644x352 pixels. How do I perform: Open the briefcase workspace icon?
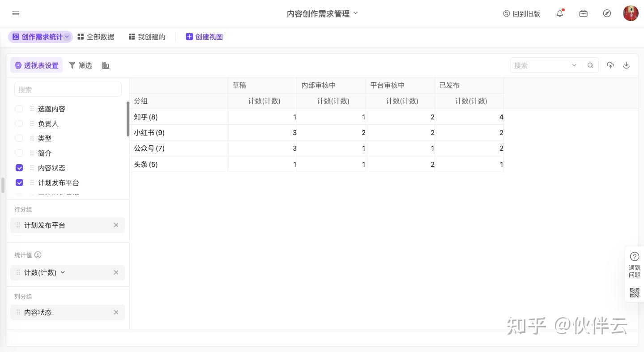583,13
